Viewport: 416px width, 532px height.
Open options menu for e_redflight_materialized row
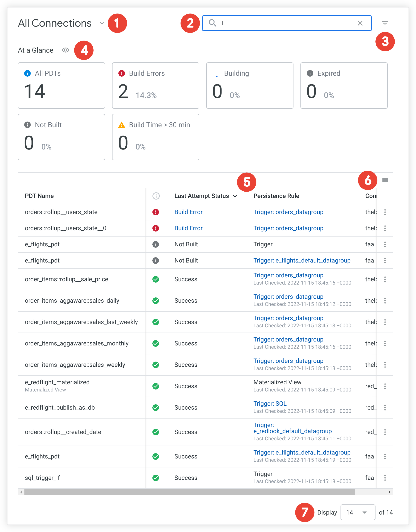point(385,386)
